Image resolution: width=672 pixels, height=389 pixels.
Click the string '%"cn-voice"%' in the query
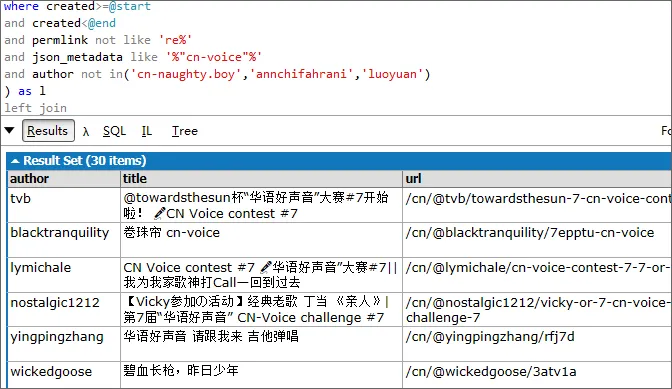pos(213,57)
